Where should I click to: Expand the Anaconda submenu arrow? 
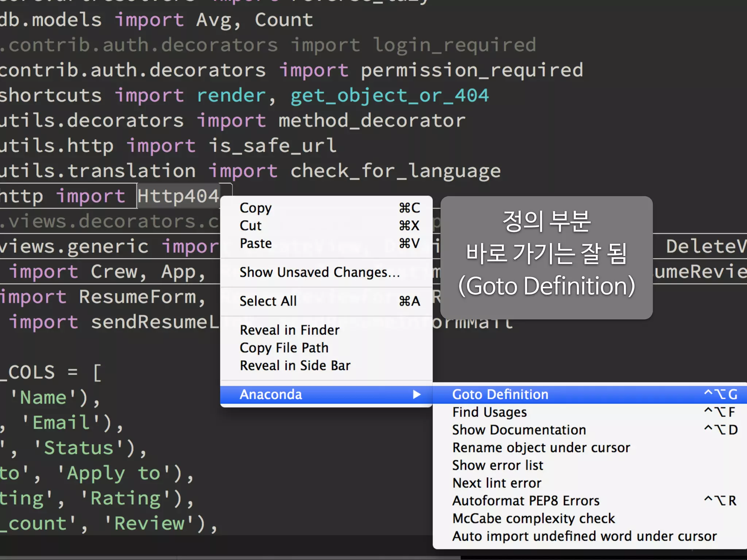click(417, 394)
